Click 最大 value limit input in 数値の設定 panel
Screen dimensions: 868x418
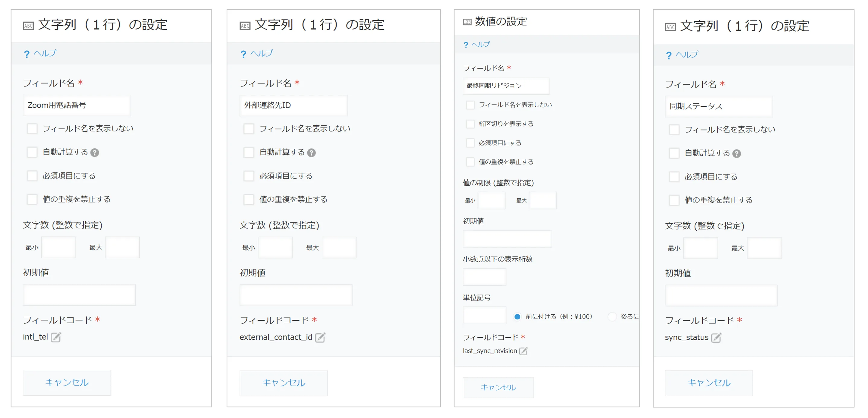(x=543, y=200)
